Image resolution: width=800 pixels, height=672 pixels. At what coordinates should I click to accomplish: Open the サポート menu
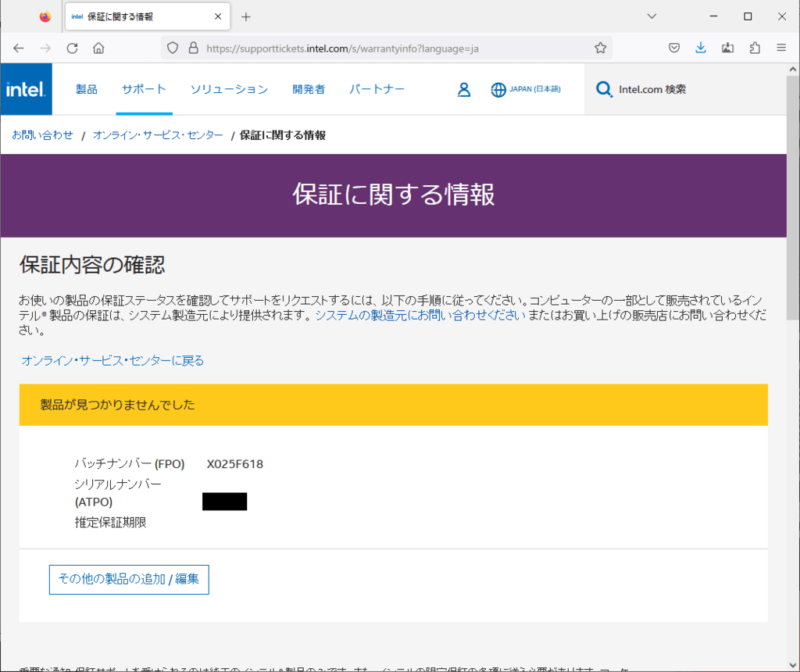tap(144, 89)
